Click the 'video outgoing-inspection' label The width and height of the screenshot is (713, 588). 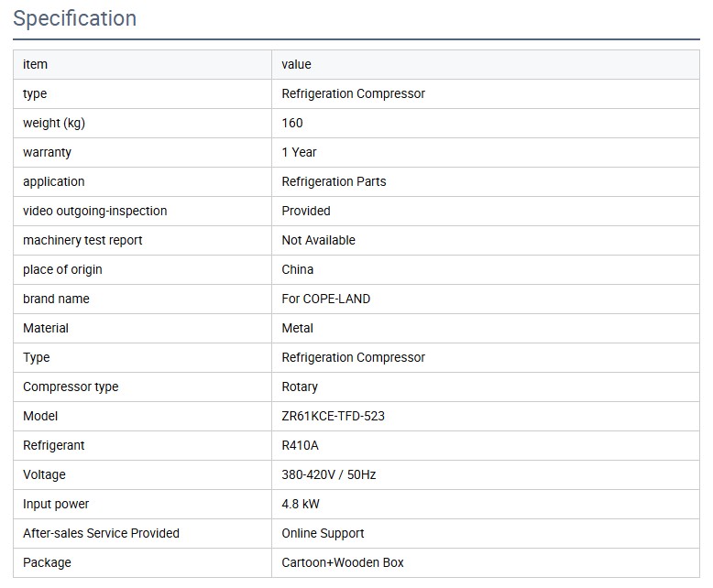(94, 211)
